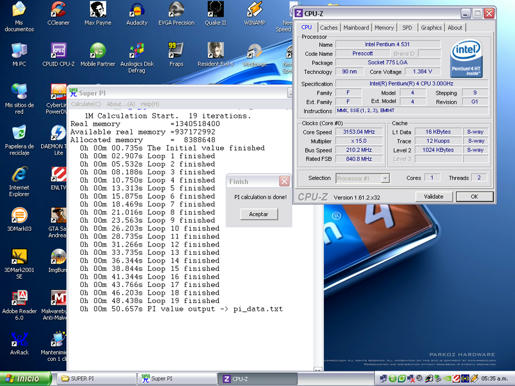Open the Help menu in Super PI
The height and width of the screenshot is (386, 515).
(x=149, y=104)
